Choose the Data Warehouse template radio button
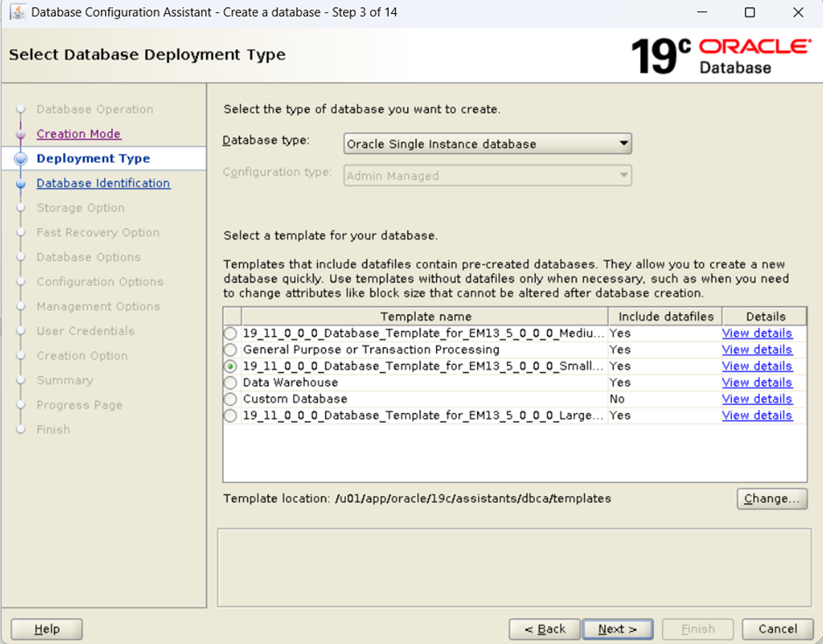The width and height of the screenshot is (823, 644). (230, 382)
